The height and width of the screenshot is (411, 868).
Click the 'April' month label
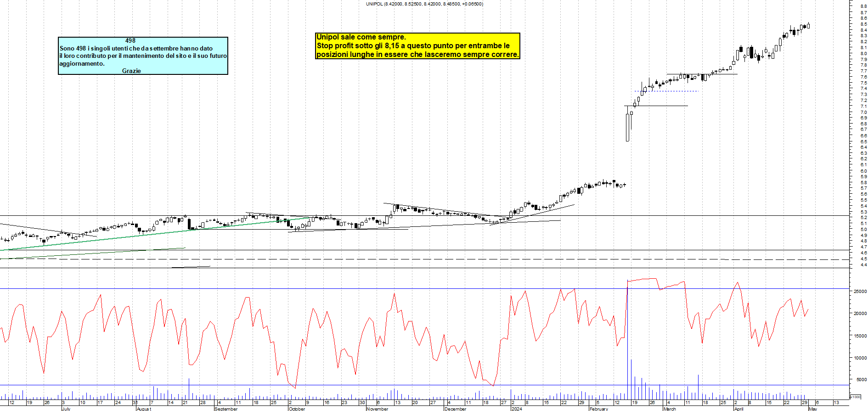(x=738, y=409)
